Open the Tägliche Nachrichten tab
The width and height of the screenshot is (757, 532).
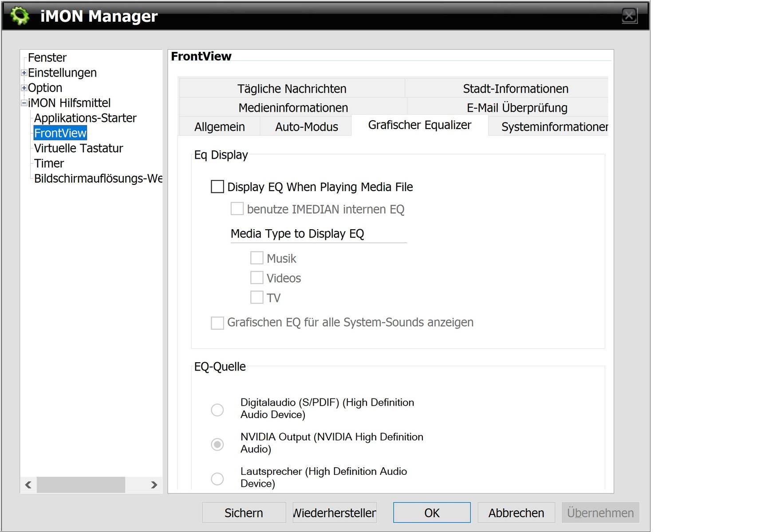tap(292, 88)
